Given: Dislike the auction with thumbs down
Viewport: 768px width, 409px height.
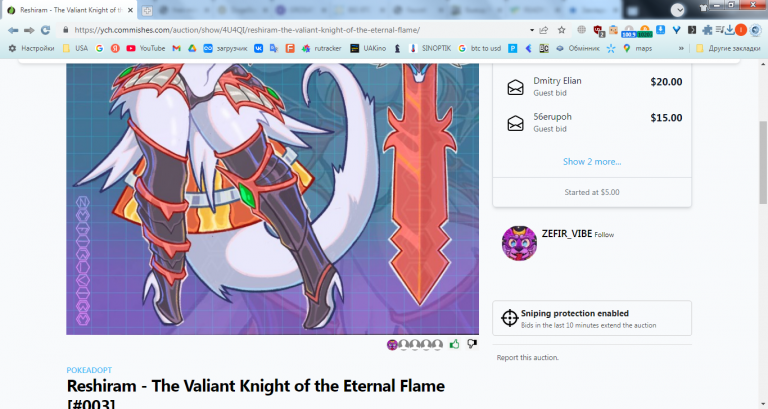Looking at the screenshot, I should click(472, 344).
